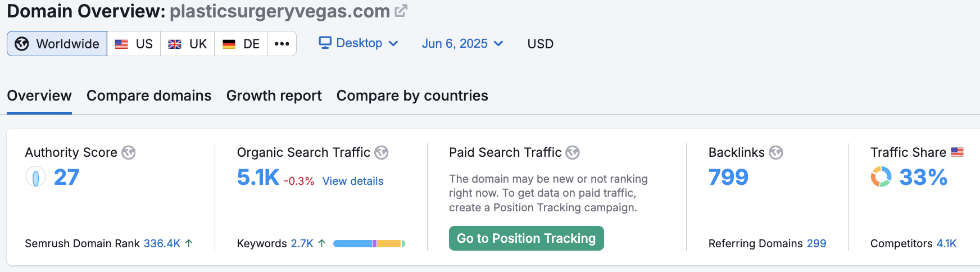The width and height of the screenshot is (980, 272).
Task: Click the keywords position distribution color bar
Action: pyautogui.click(x=369, y=243)
